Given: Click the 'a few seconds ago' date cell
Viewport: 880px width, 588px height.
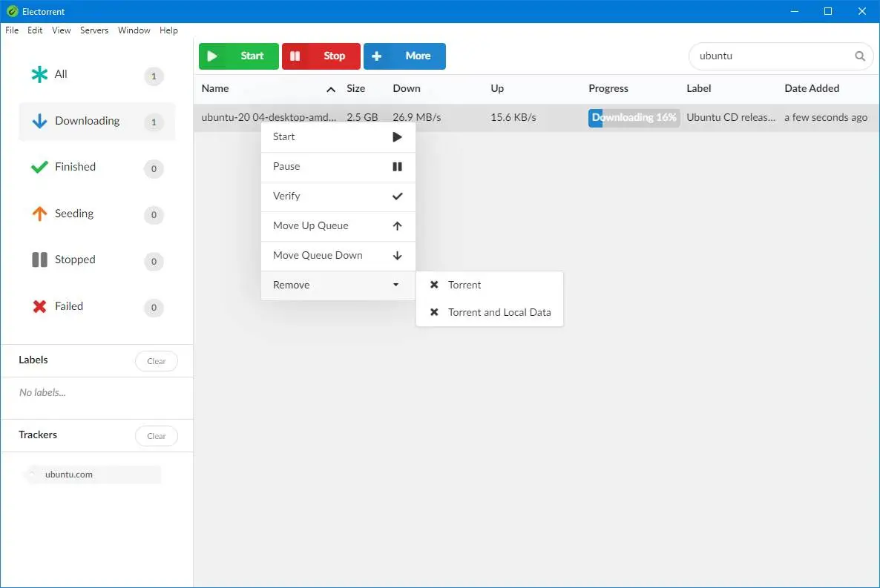Looking at the screenshot, I should click(x=826, y=118).
